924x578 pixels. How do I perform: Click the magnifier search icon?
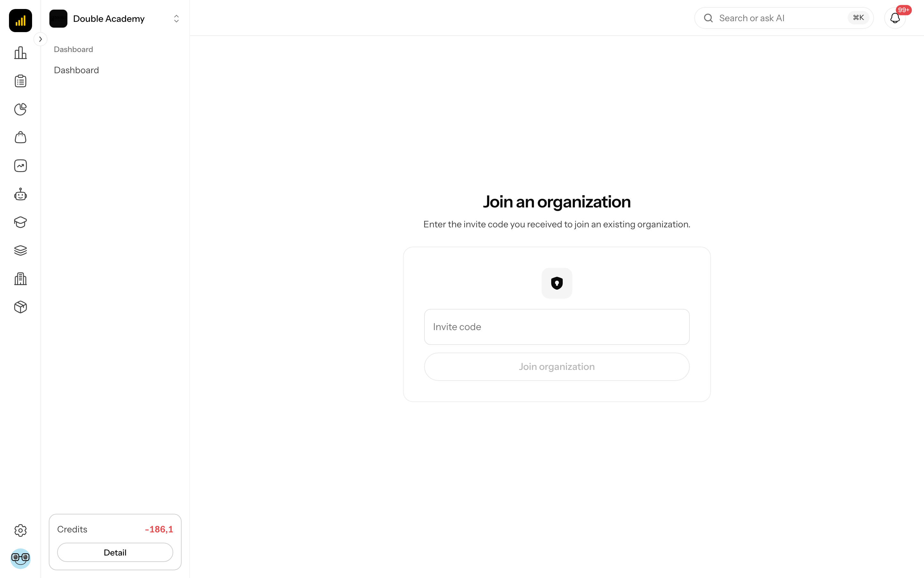pyautogui.click(x=708, y=18)
